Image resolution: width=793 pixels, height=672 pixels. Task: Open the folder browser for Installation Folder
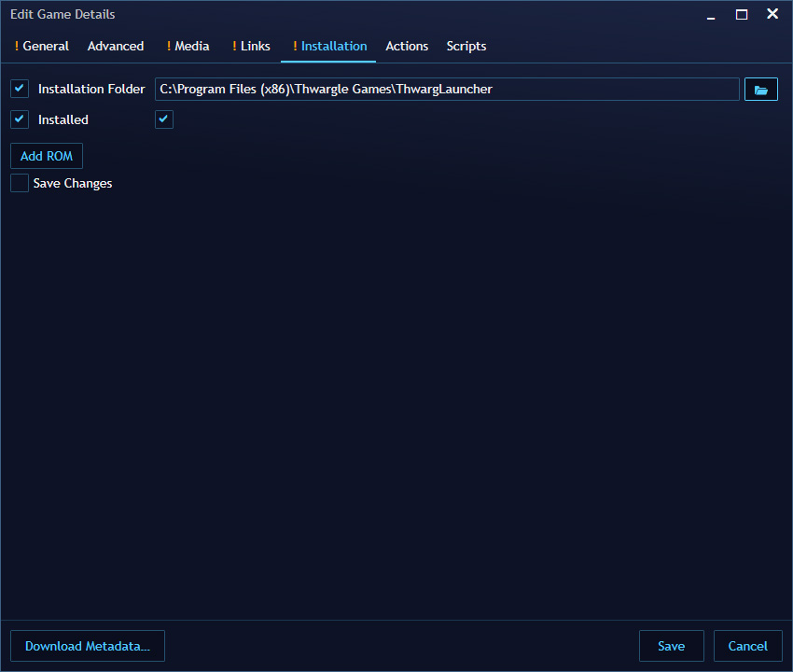pos(760,89)
